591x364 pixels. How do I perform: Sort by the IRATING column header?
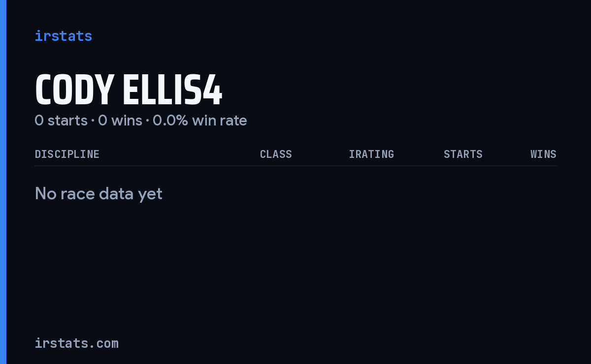(371, 154)
